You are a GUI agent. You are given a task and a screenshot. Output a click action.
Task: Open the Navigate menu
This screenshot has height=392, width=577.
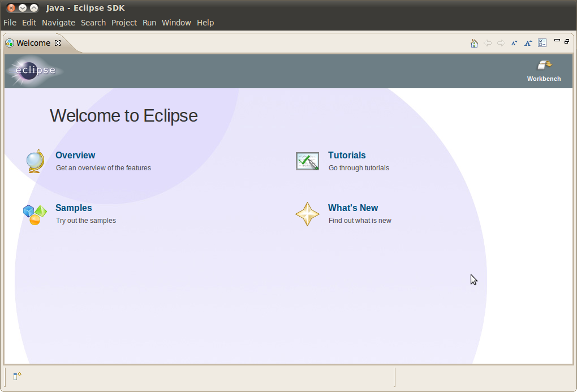(x=58, y=23)
